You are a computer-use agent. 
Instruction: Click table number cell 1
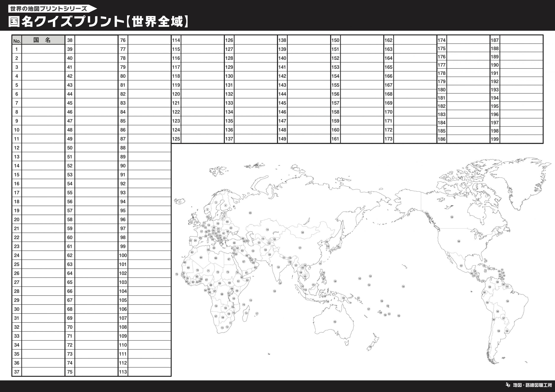point(17,49)
